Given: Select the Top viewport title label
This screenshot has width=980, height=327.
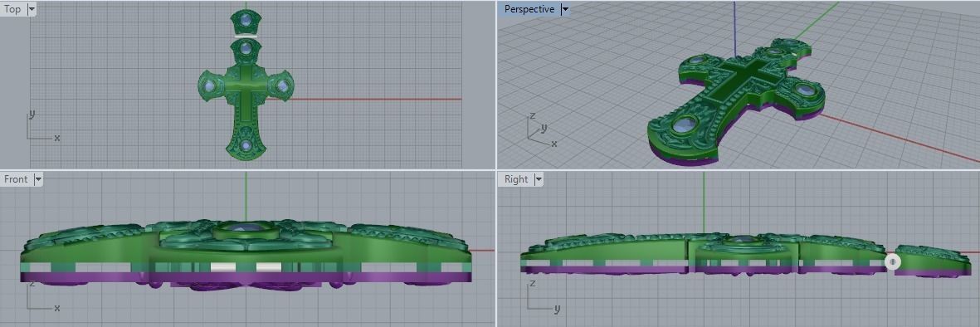Looking at the screenshot, I should 12,9.
